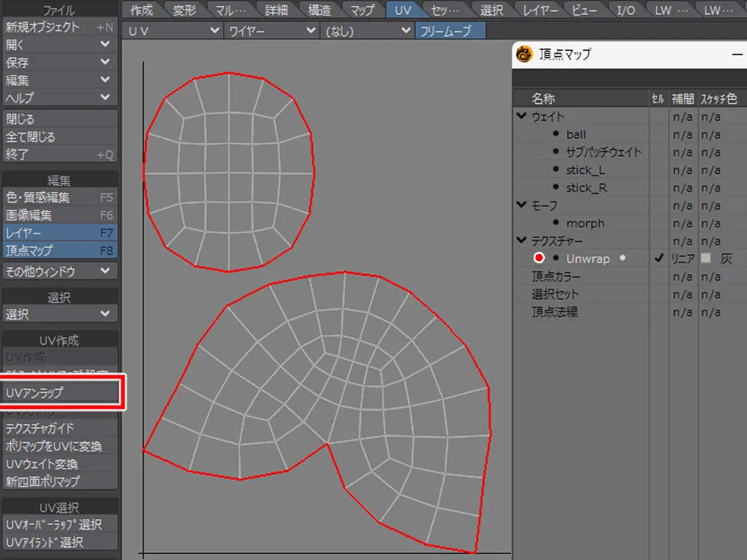Toggle the 頂点マップ window button
Viewport: 747px width, 560px height.
click(60, 251)
